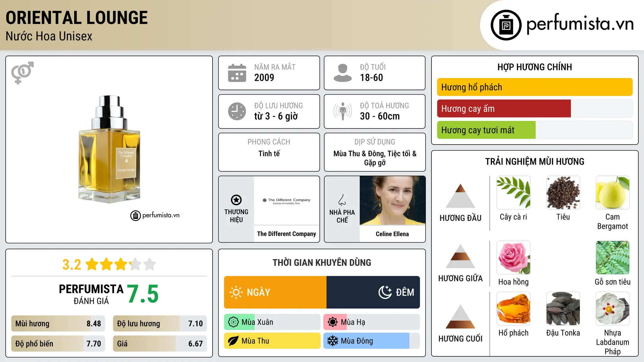Click the Mùa Đông season bar
The height and width of the screenshot is (362, 644).
tap(372, 341)
